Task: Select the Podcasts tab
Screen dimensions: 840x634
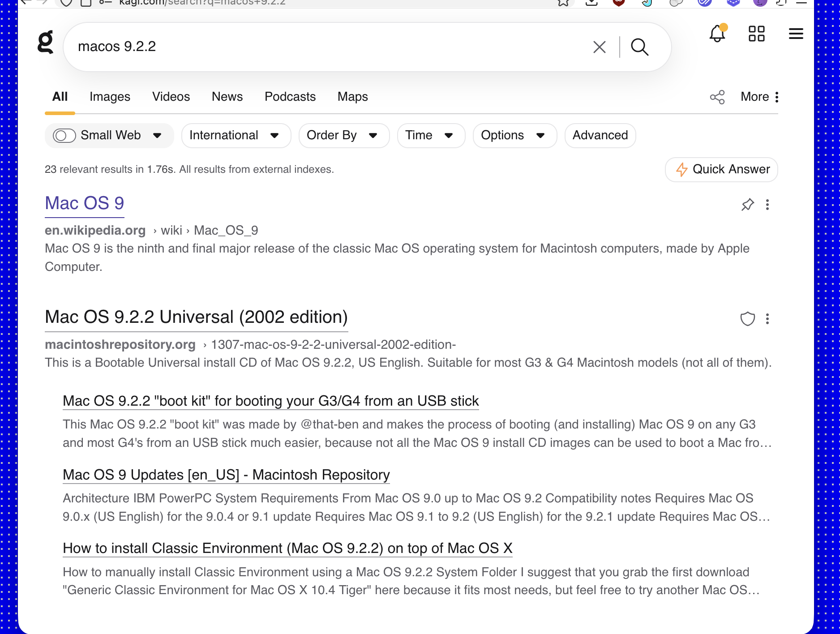Action: (290, 97)
